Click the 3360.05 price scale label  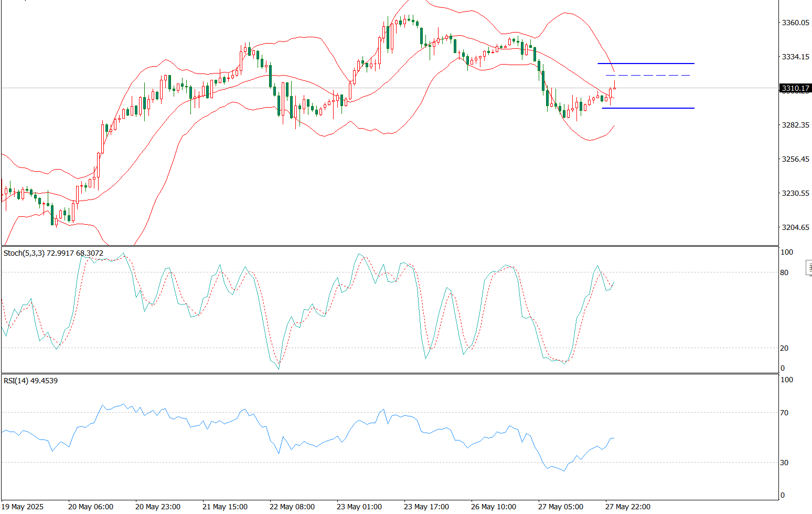coord(795,23)
